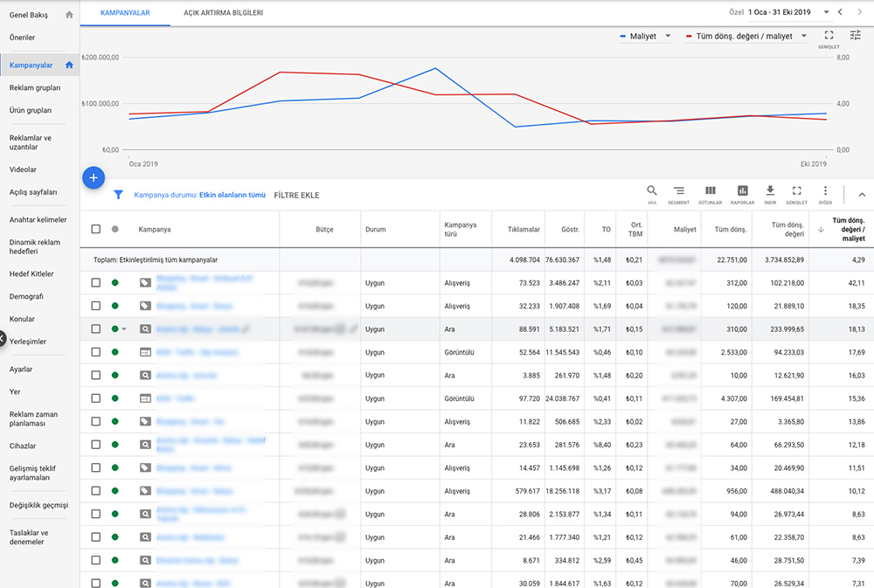Click the blue home icon beside Kampanyalar
The width and height of the screenshot is (874, 588).
[x=69, y=65]
